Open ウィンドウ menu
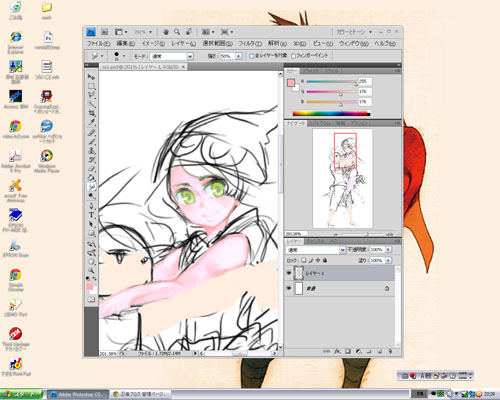This screenshot has height=400, width=500. 354,44
